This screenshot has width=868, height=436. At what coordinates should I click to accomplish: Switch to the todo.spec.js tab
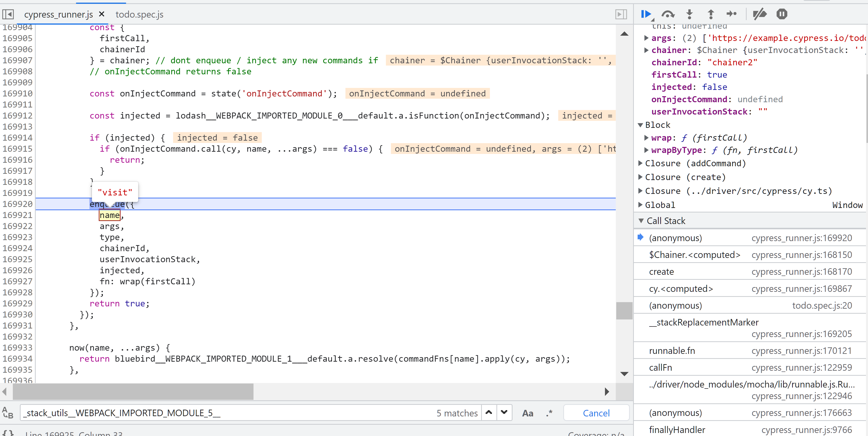click(139, 14)
